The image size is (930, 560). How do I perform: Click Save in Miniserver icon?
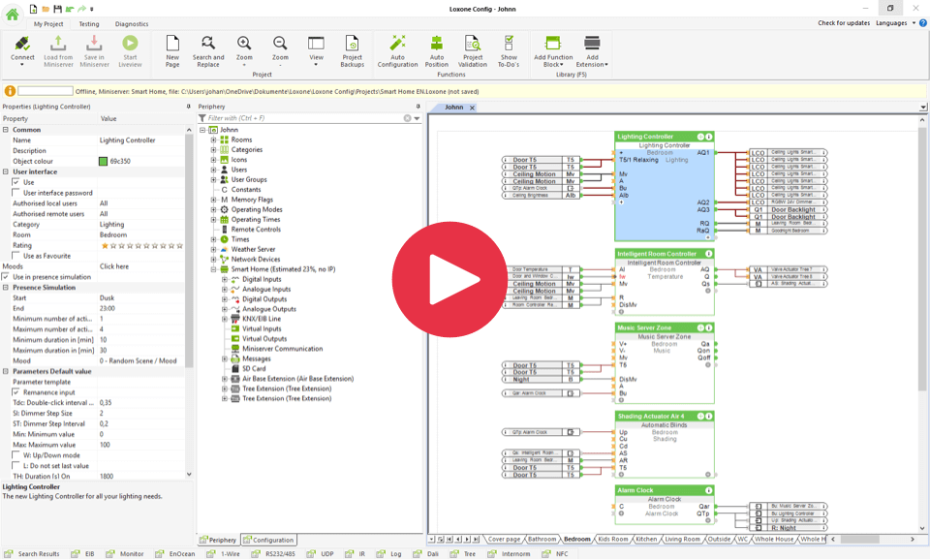click(94, 44)
